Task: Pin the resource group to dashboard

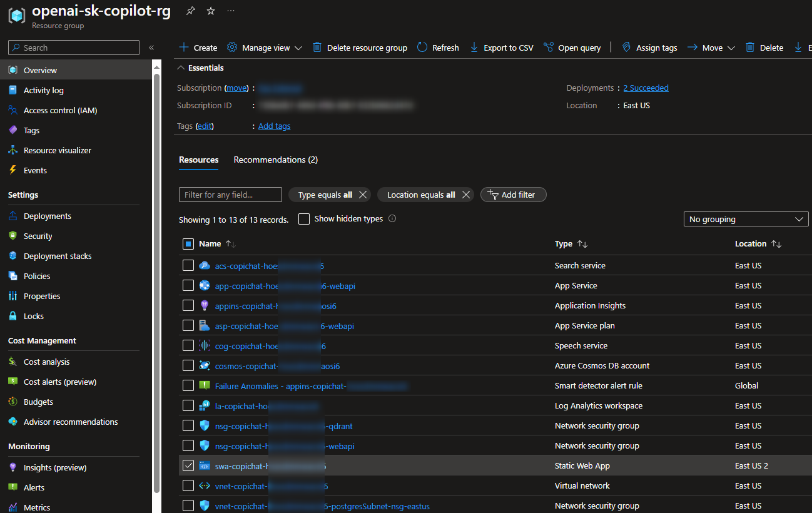Action: [190, 11]
